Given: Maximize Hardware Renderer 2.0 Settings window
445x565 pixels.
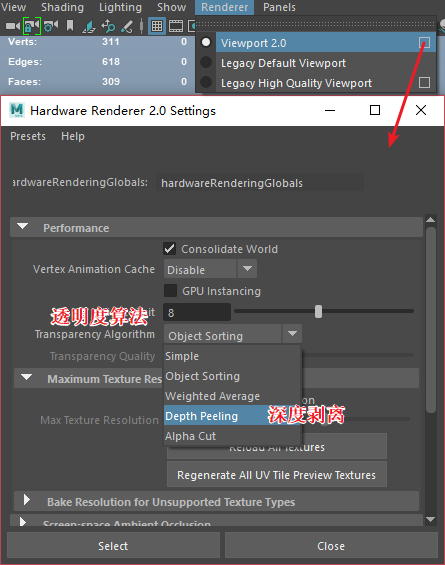Looking at the screenshot, I should pos(375,110).
